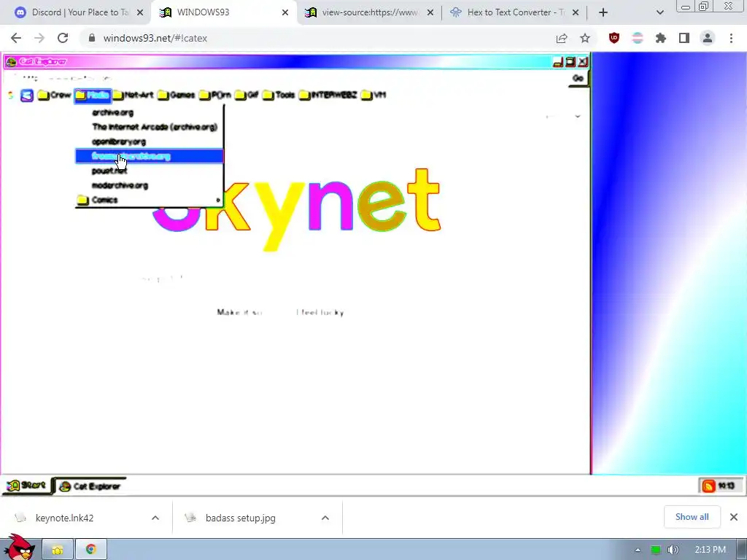Screen dimensions: 747x560
Task: Open the tab search dropdown arrow
Action: 659,12
